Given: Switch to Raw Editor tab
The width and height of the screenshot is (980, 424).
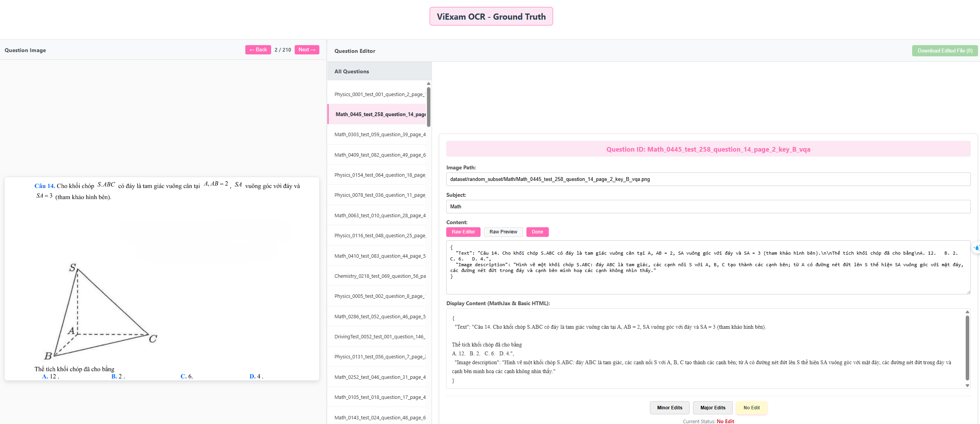Looking at the screenshot, I should pyautogui.click(x=463, y=232).
